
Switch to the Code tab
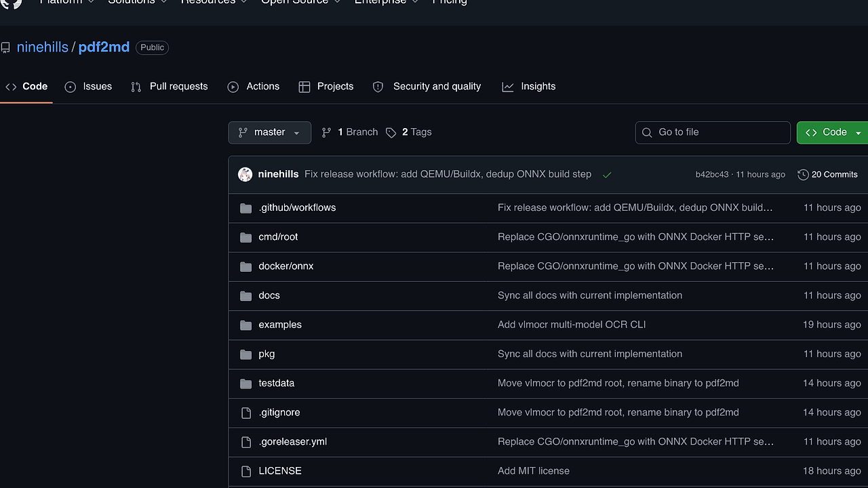coord(26,87)
